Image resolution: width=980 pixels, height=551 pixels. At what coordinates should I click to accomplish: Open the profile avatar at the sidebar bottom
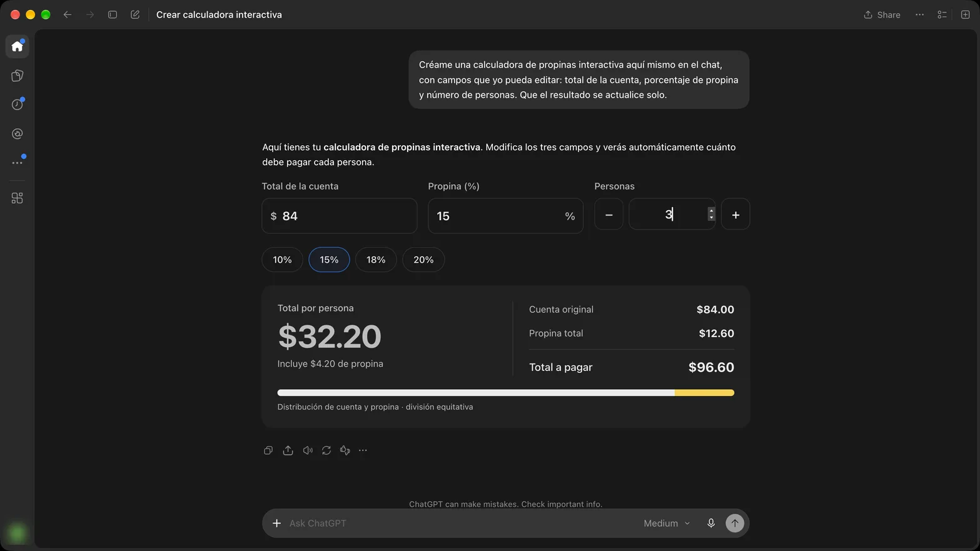pyautogui.click(x=18, y=533)
